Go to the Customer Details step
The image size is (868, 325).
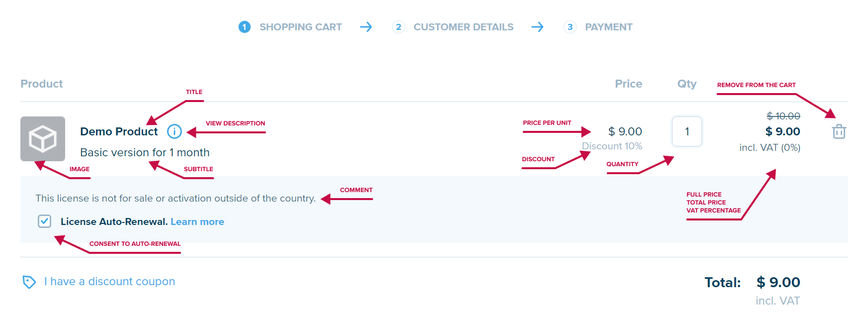click(463, 27)
